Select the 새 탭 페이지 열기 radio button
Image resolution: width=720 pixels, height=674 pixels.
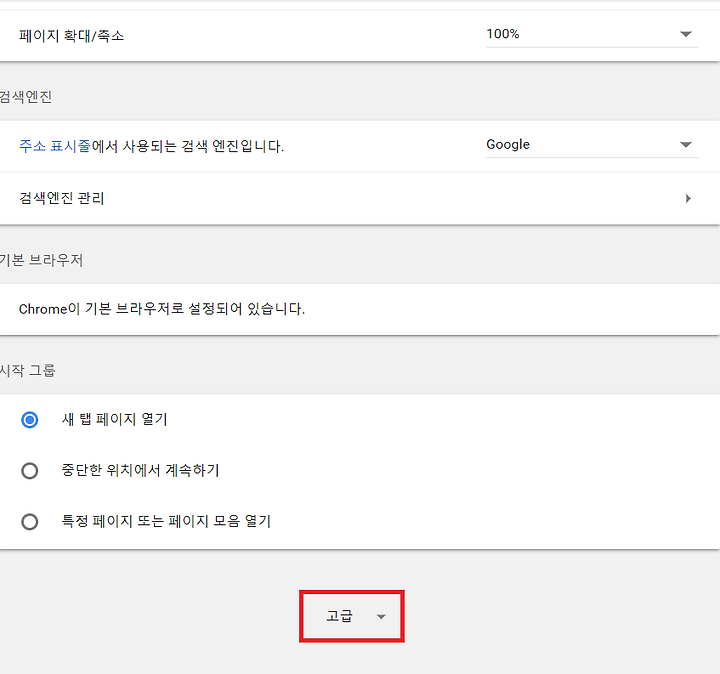[30, 420]
